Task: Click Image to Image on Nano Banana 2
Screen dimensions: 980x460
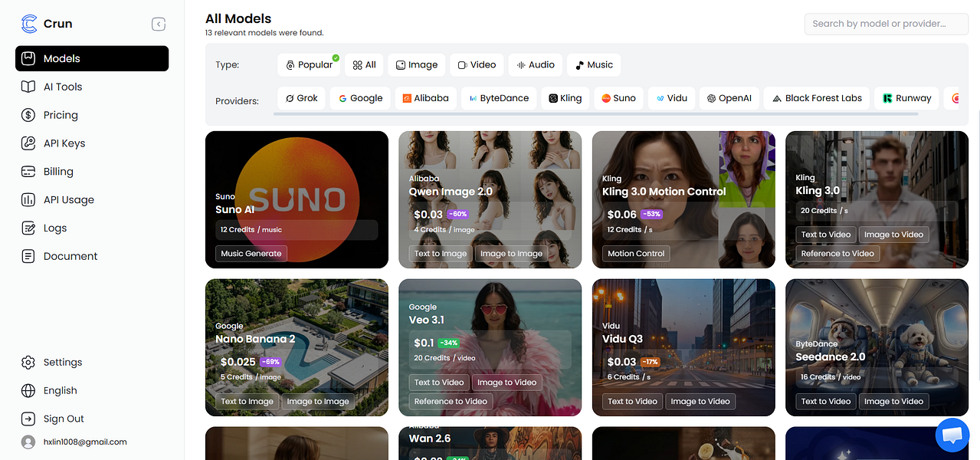Action: pos(317,401)
